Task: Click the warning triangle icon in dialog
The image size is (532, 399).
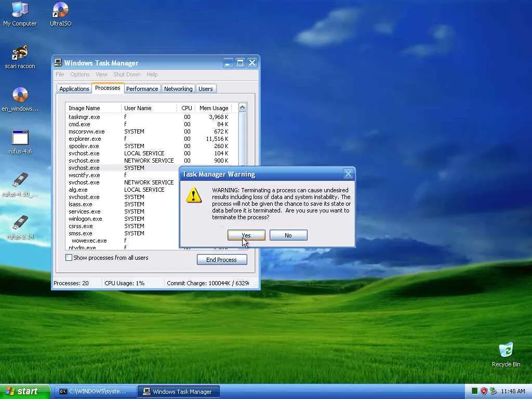Action: 194,195
